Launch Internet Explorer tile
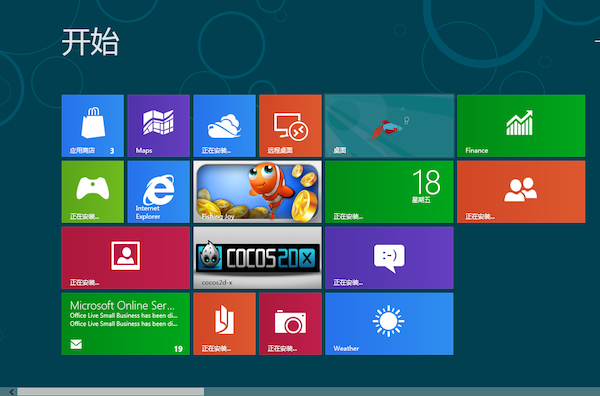 158,192
